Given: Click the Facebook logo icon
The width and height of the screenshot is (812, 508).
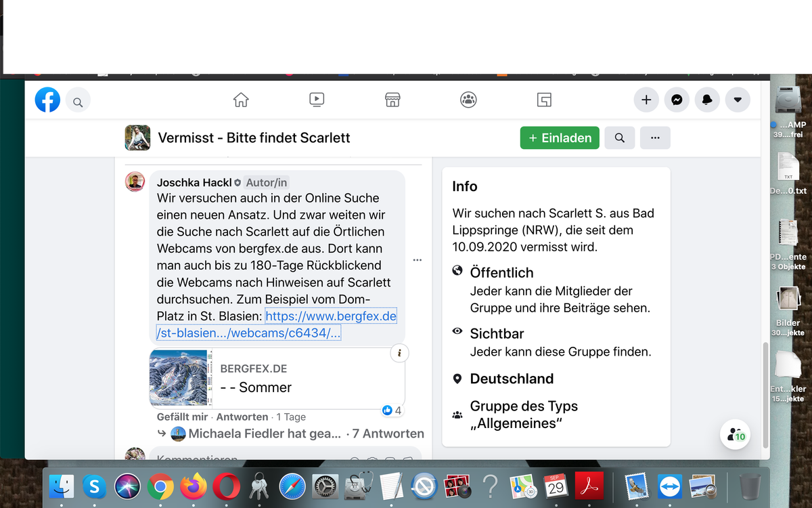Looking at the screenshot, I should pyautogui.click(x=47, y=100).
